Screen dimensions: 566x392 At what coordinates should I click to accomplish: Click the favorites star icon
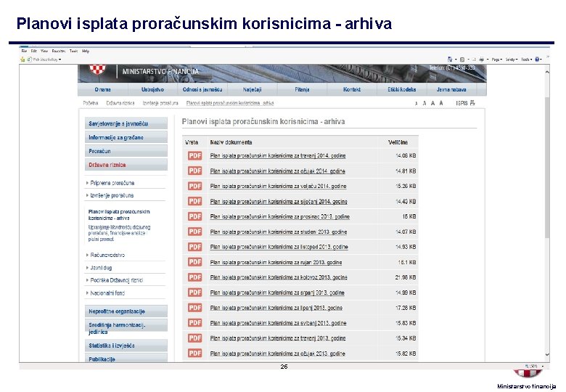pyautogui.click(x=22, y=60)
